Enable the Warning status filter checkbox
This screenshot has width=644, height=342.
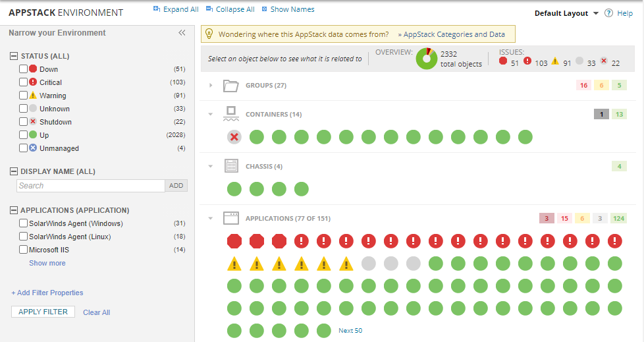(x=24, y=96)
